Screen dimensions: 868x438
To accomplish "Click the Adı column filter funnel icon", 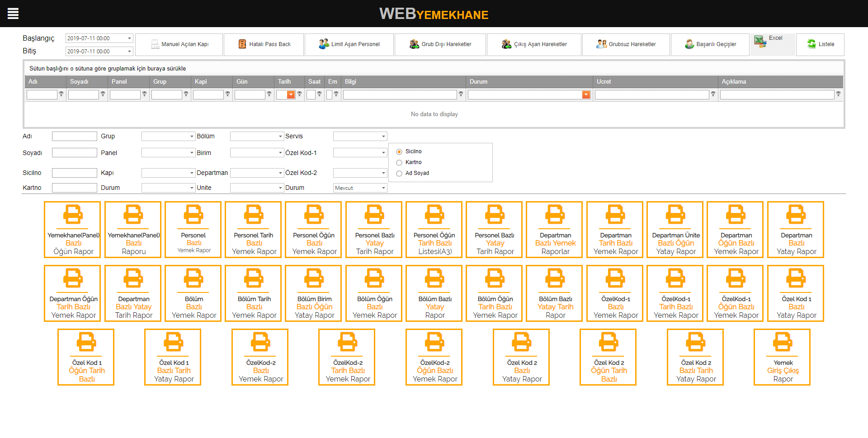I will tap(61, 94).
